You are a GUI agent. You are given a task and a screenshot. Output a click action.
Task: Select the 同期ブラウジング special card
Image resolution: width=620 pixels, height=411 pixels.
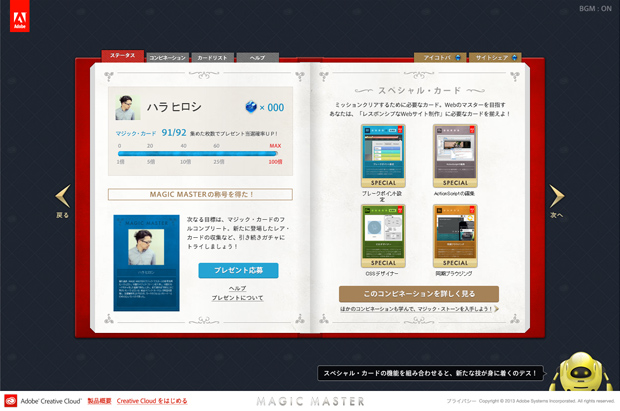(x=455, y=236)
